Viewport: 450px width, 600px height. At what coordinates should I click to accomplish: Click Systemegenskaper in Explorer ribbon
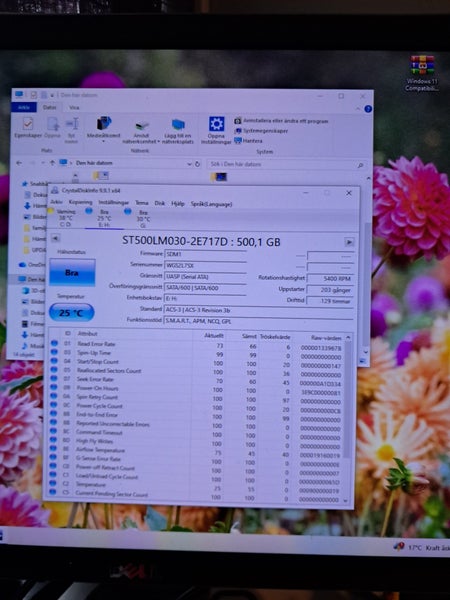click(261, 130)
